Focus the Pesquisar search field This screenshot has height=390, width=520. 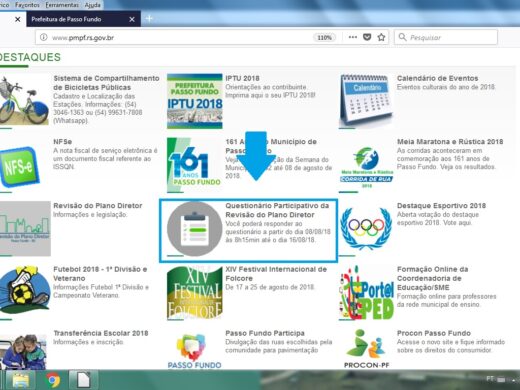point(446,37)
